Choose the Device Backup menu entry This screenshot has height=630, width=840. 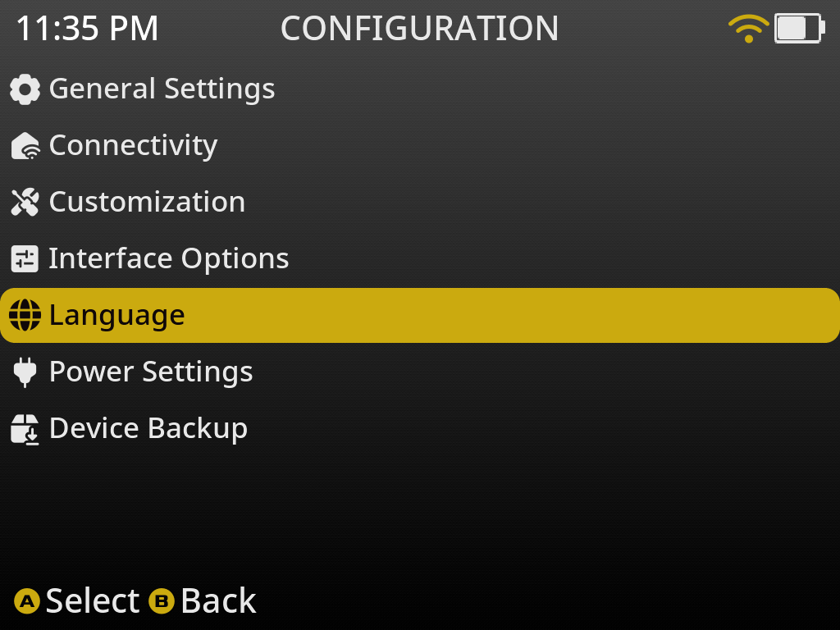[x=148, y=428]
